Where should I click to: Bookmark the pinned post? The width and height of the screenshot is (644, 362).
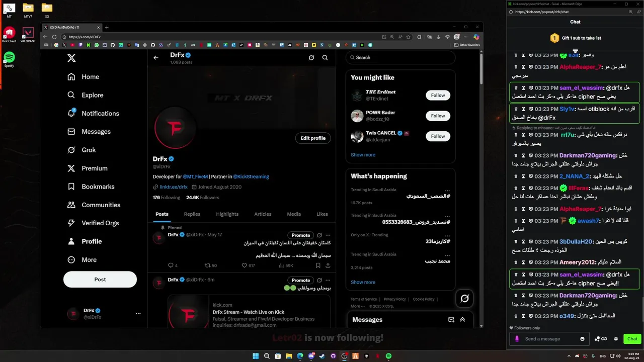(x=318, y=265)
